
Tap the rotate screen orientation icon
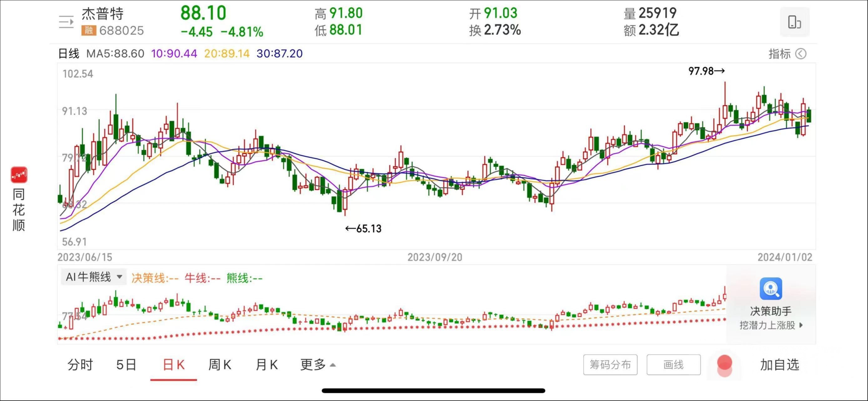point(794,22)
